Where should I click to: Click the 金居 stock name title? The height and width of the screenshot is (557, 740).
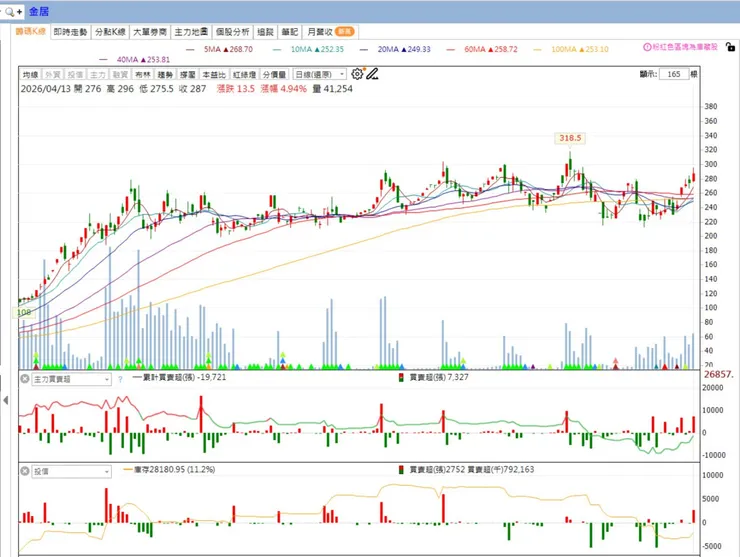click(39, 11)
